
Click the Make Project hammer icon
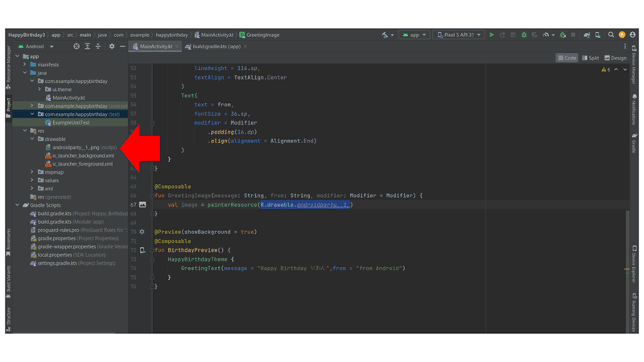(385, 35)
